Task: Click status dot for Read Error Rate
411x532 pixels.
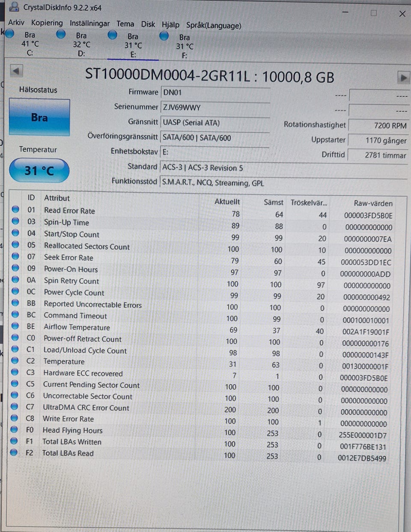Action: 15,209
